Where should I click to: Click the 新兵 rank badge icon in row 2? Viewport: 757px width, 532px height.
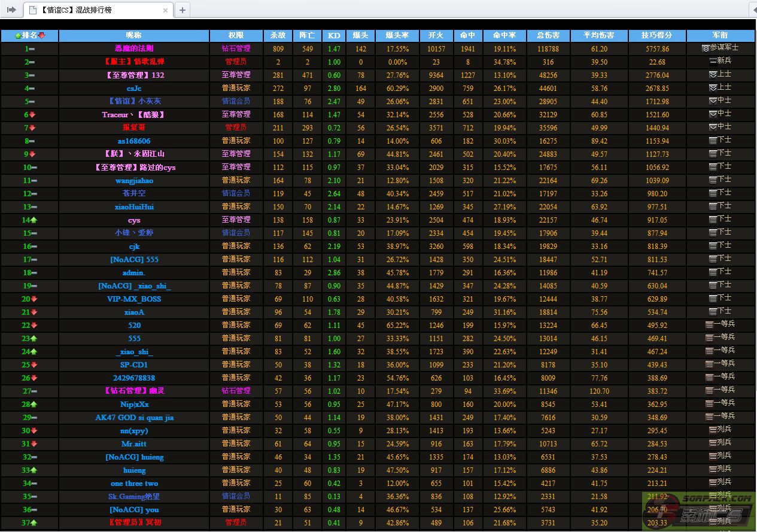(712, 61)
